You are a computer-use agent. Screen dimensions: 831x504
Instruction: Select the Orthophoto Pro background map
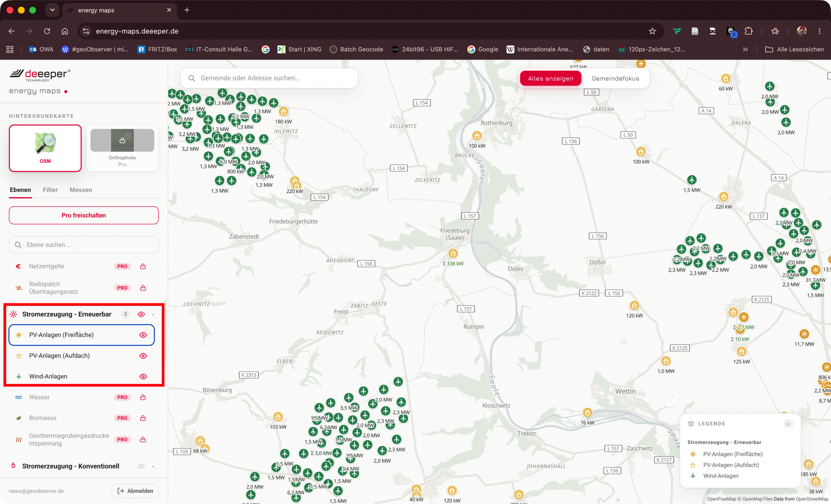click(x=122, y=148)
